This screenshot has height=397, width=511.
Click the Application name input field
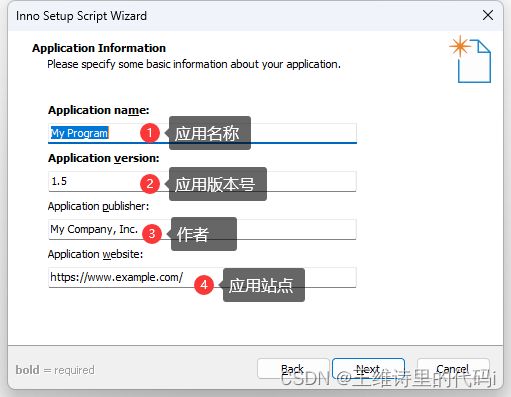tap(202, 133)
